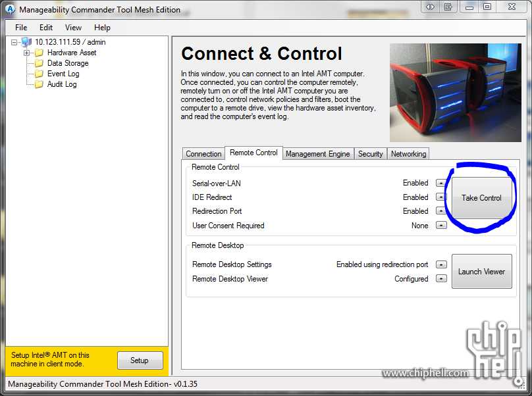532x396 pixels.
Task: Click the Serial-over-LAN label
Action: click(217, 184)
